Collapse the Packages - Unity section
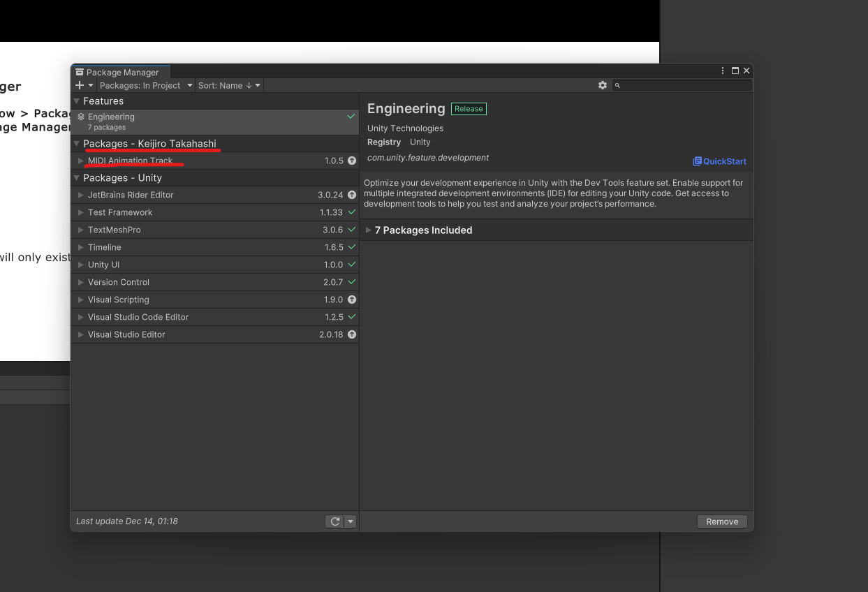This screenshot has height=592, width=868. [x=77, y=178]
